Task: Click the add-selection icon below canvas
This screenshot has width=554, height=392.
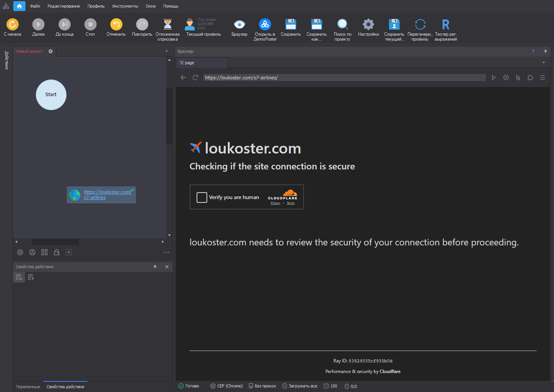Action: coord(69,252)
